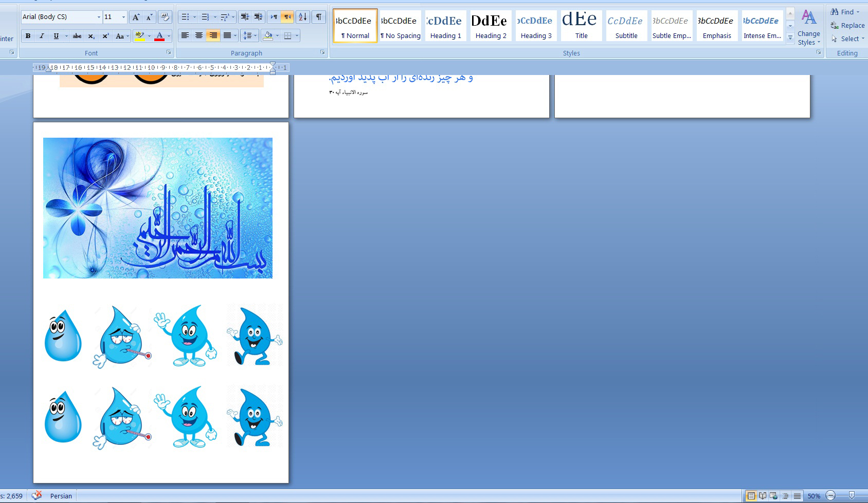Image resolution: width=868 pixels, height=503 pixels.
Task: Open Font dialog launcher
Action: (169, 52)
